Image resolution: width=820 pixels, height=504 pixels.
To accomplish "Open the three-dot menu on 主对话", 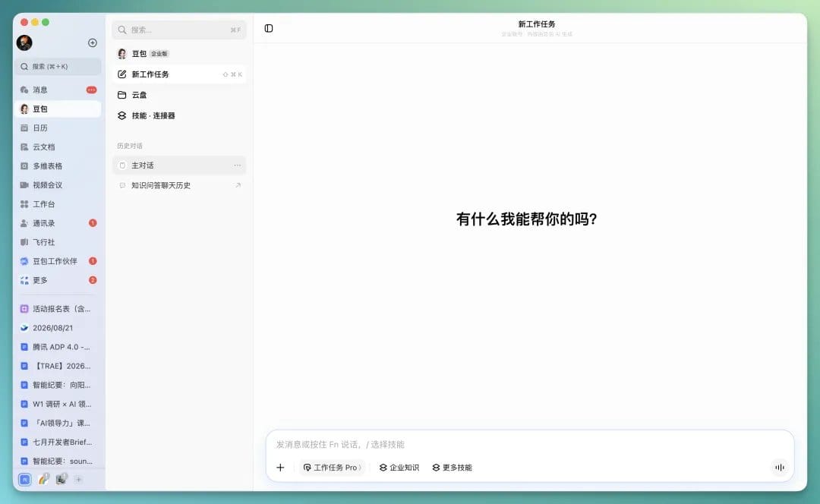I will click(238, 165).
